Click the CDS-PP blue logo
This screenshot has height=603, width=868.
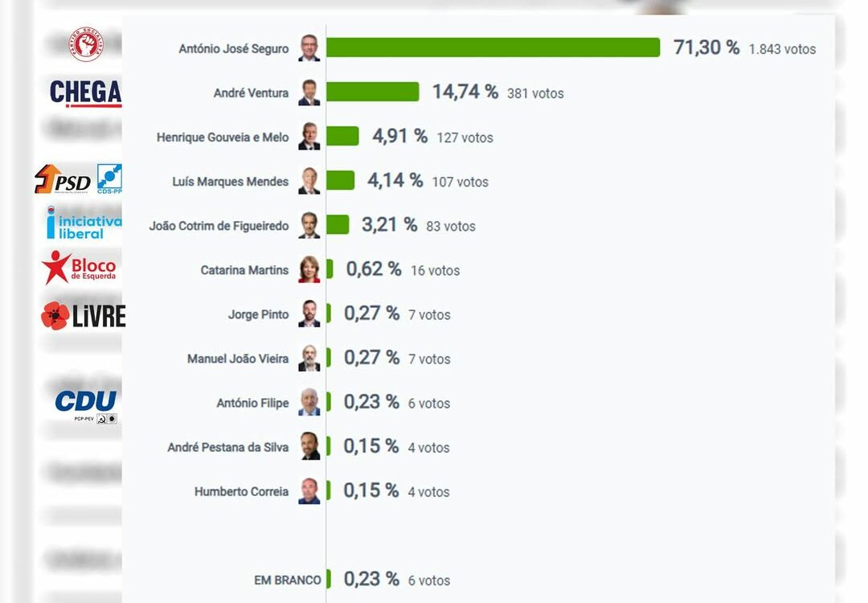click(109, 178)
